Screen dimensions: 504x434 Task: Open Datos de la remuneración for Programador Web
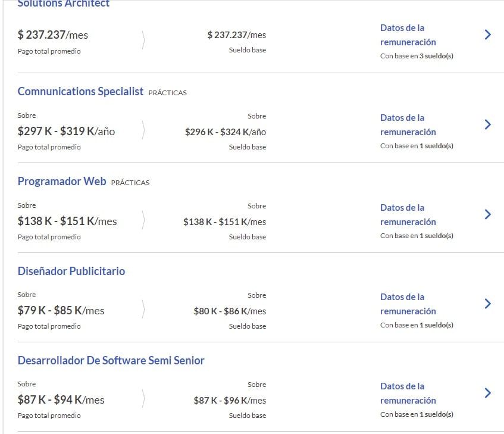[408, 214]
